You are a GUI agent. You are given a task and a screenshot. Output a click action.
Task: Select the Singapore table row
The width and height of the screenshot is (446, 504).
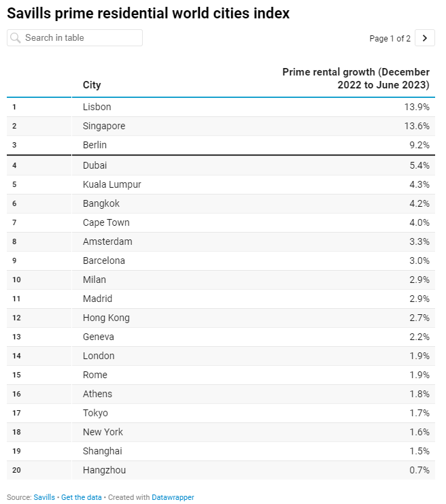221,126
